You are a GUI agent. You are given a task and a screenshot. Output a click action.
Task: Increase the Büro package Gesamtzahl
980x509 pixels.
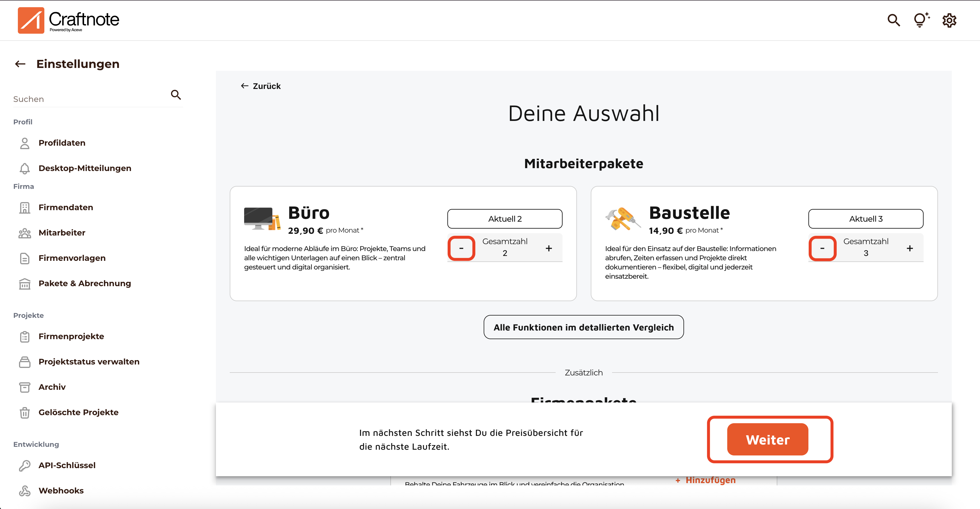[x=549, y=248]
